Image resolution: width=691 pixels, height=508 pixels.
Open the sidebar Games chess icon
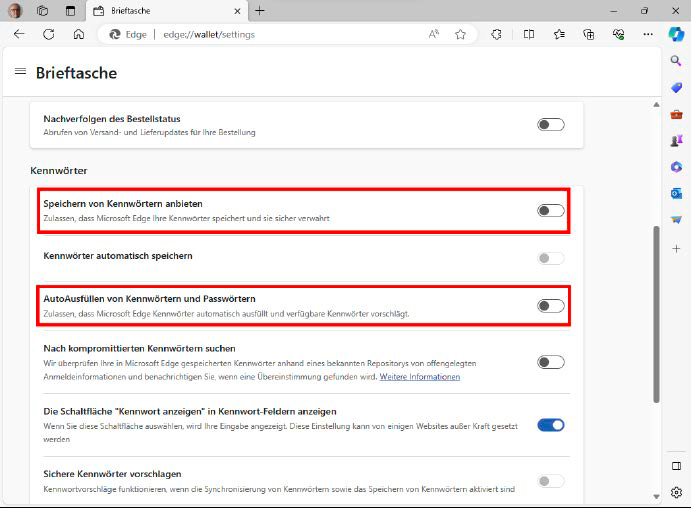coord(676,141)
